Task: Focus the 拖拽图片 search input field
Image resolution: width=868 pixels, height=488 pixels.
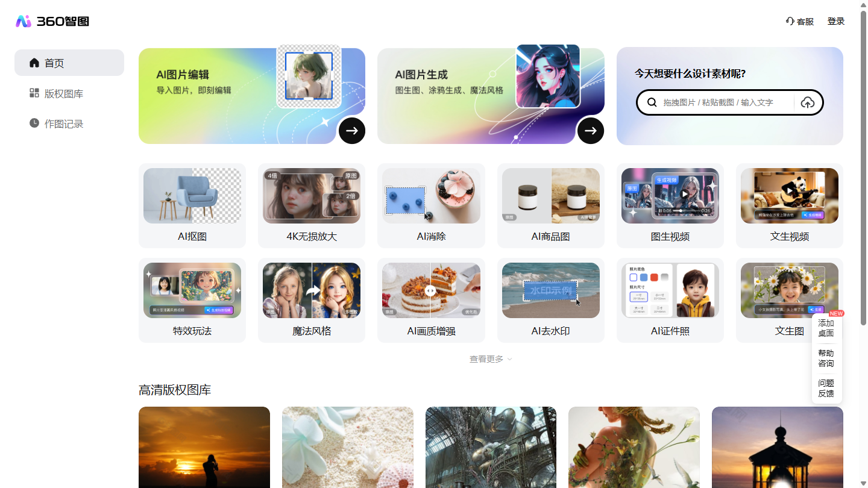Action: click(726, 102)
